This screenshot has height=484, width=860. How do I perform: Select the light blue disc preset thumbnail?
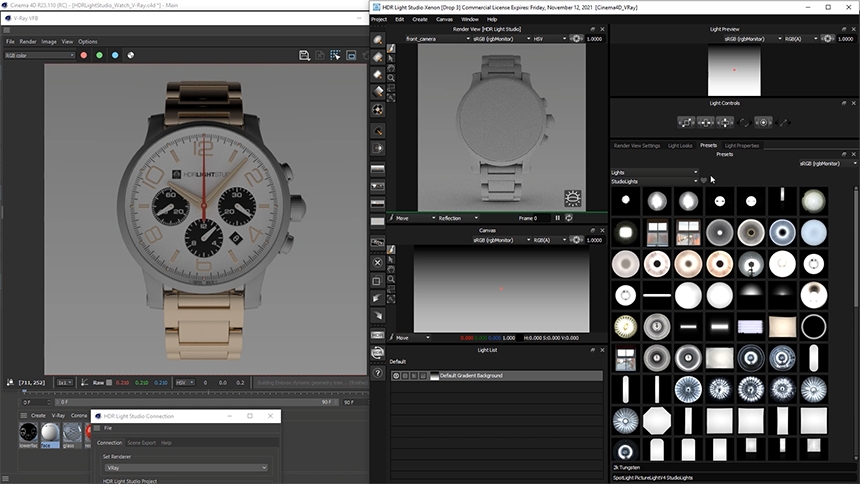[813, 233]
